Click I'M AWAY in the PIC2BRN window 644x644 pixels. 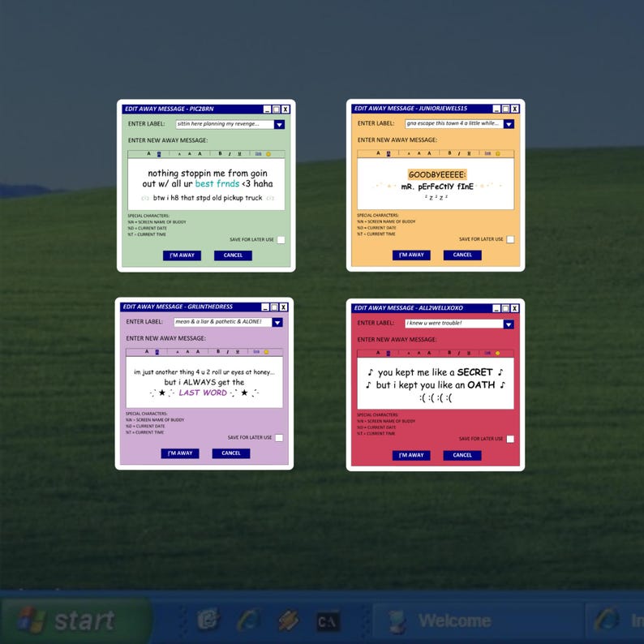pyautogui.click(x=182, y=255)
